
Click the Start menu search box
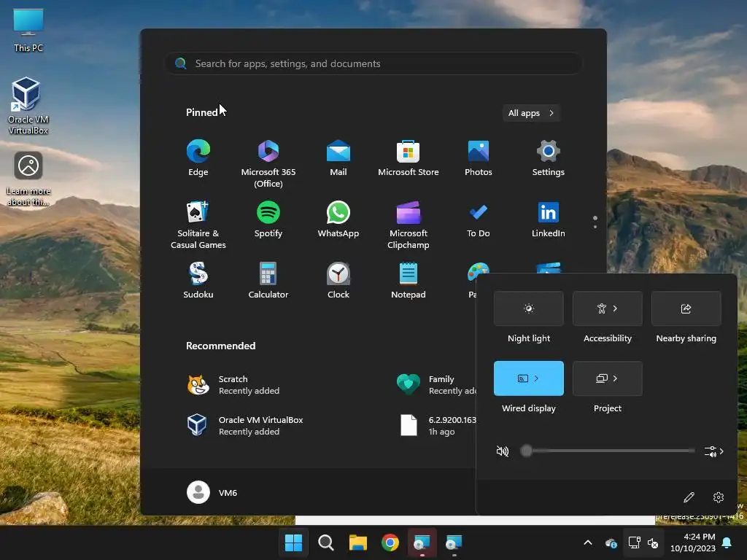373,63
